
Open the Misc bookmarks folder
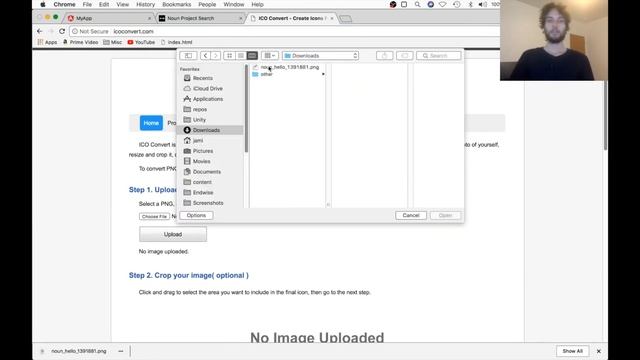coord(113,42)
